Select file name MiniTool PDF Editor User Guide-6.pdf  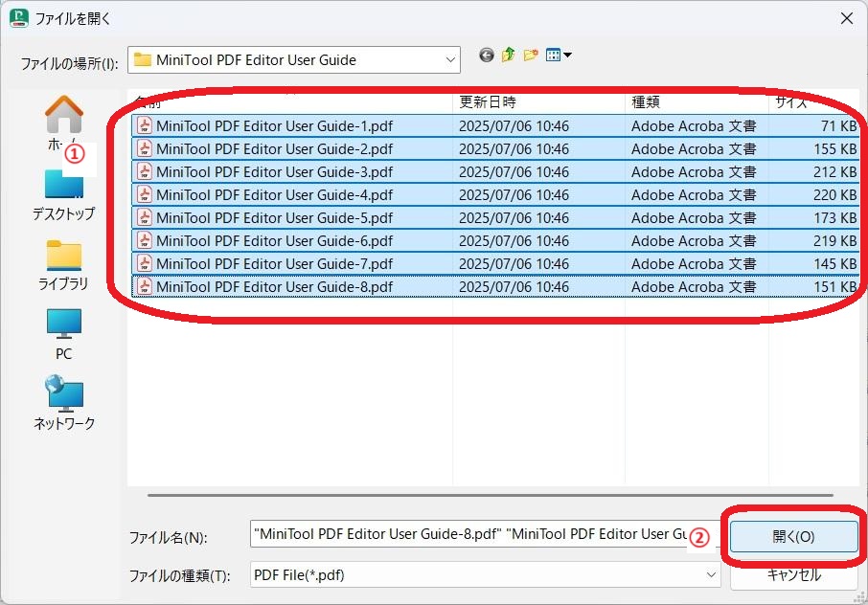click(x=275, y=241)
